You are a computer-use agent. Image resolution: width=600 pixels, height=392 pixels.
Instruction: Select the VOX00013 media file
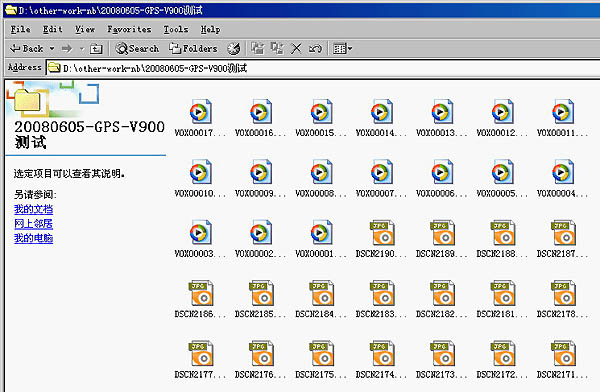(x=442, y=118)
